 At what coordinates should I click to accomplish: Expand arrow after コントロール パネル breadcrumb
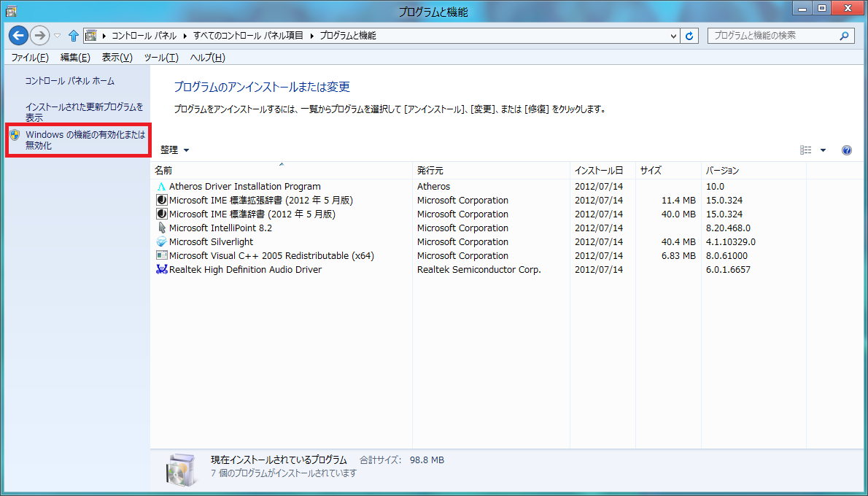185,36
